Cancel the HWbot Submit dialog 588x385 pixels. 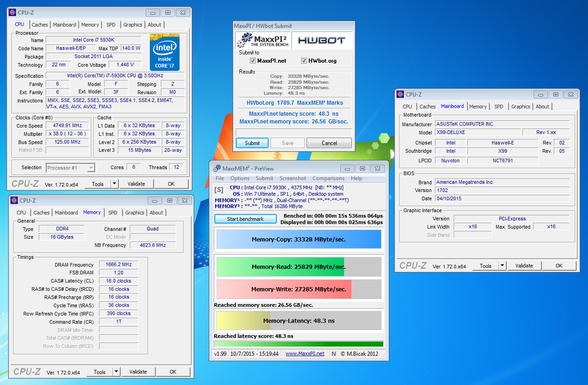[329, 143]
